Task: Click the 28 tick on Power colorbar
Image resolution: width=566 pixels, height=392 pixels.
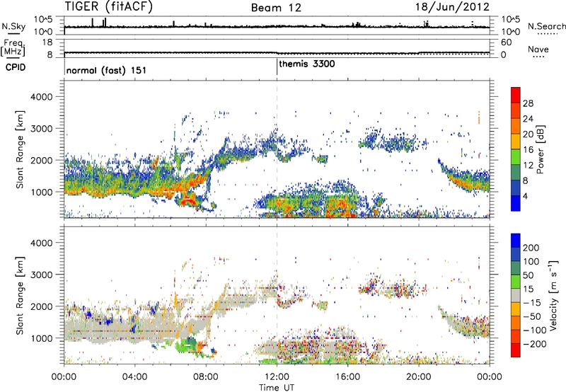Action: point(528,103)
